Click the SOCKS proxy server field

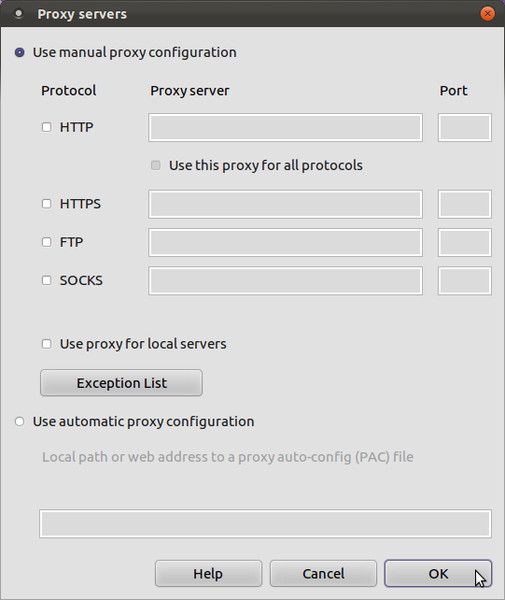tap(285, 281)
